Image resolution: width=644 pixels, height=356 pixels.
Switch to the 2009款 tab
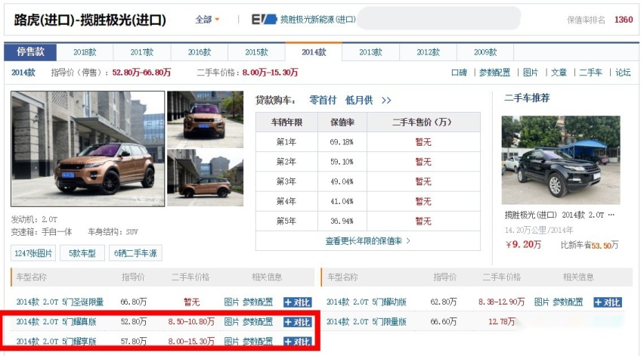click(485, 52)
